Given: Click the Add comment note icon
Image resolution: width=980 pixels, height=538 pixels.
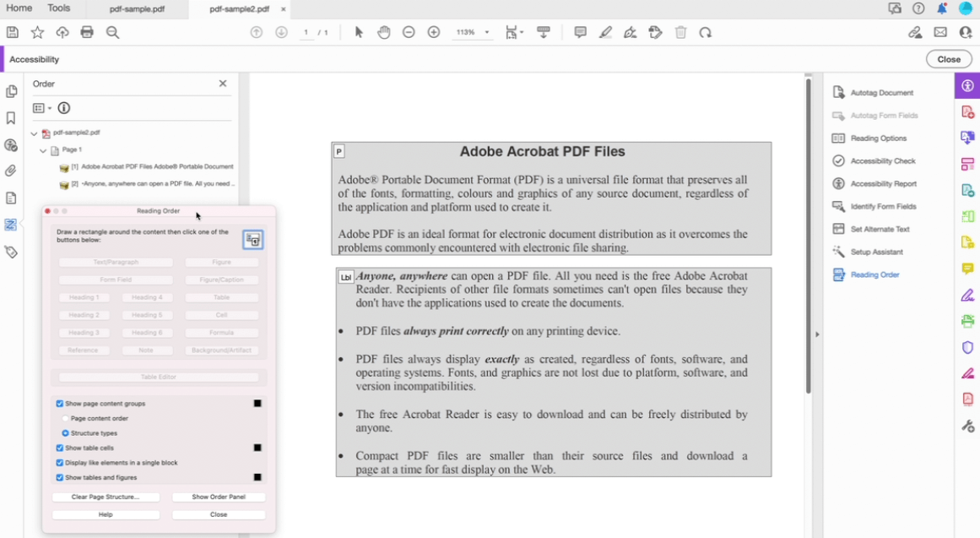Looking at the screenshot, I should pyautogui.click(x=581, y=33).
